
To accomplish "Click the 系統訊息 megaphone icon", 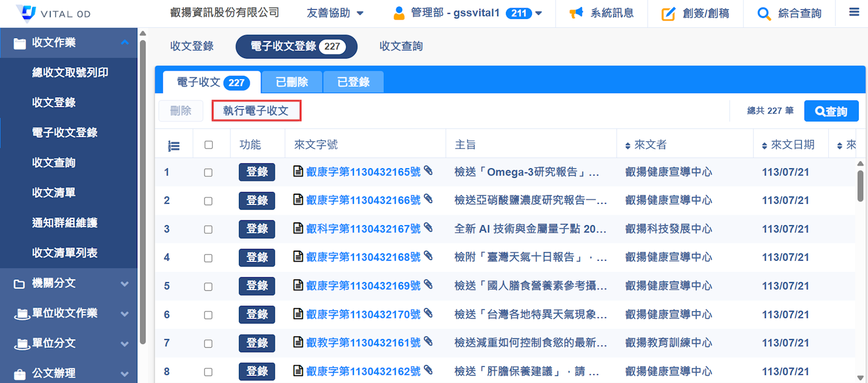I will click(x=576, y=13).
